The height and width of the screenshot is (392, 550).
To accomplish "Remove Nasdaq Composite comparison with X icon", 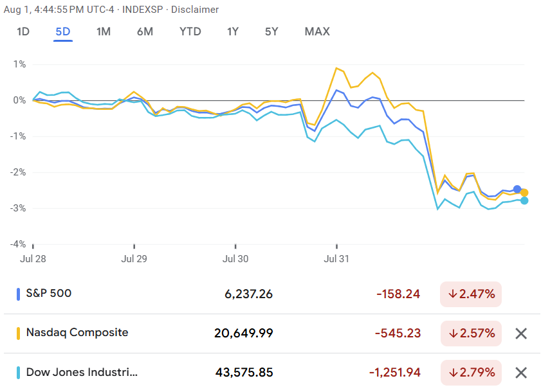I will point(521,334).
